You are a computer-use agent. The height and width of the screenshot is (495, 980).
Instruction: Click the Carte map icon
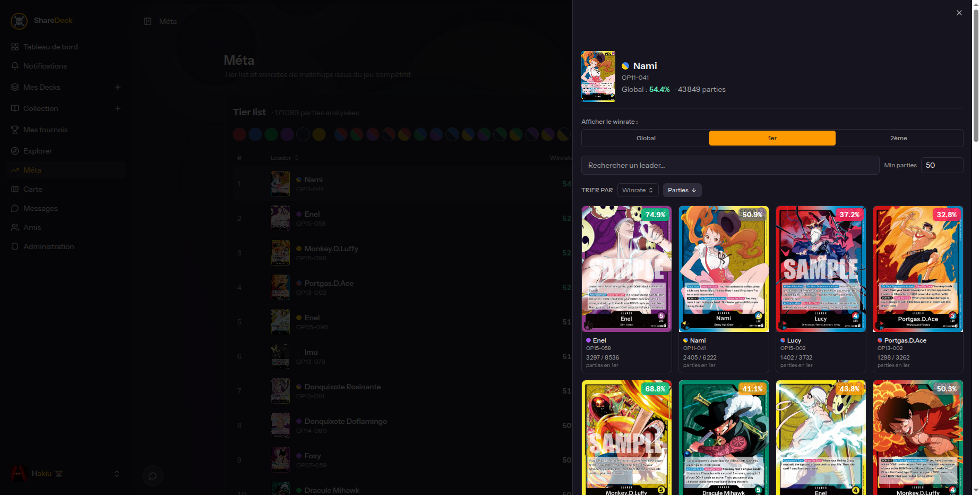point(15,189)
